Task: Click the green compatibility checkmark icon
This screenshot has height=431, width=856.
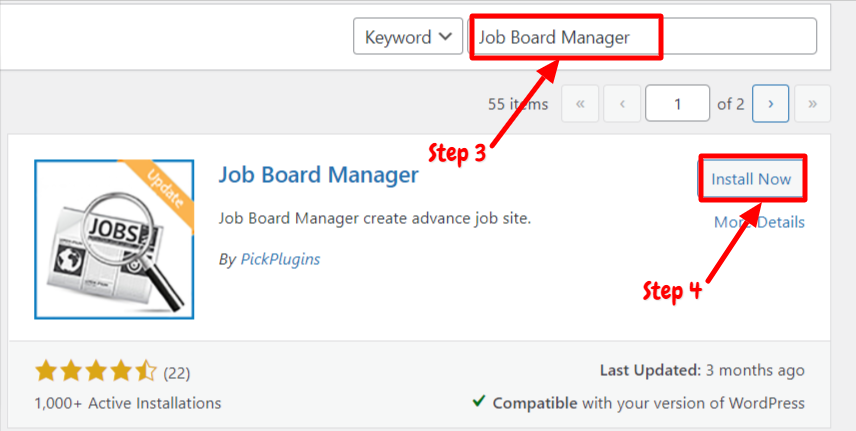Action: tap(479, 402)
